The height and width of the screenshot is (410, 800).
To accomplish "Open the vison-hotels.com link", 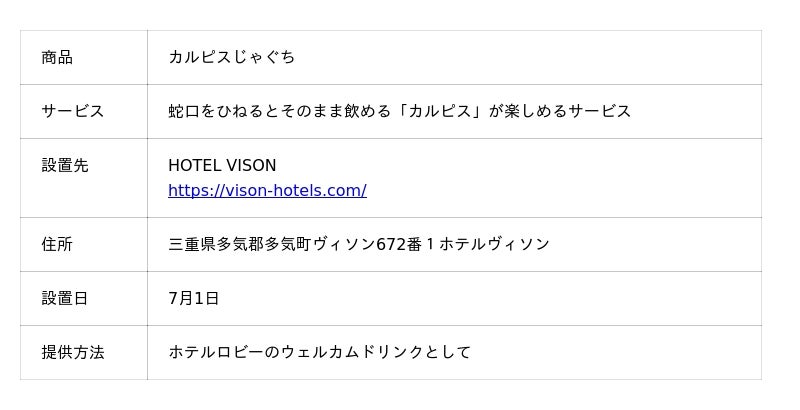I will click(267, 190).
